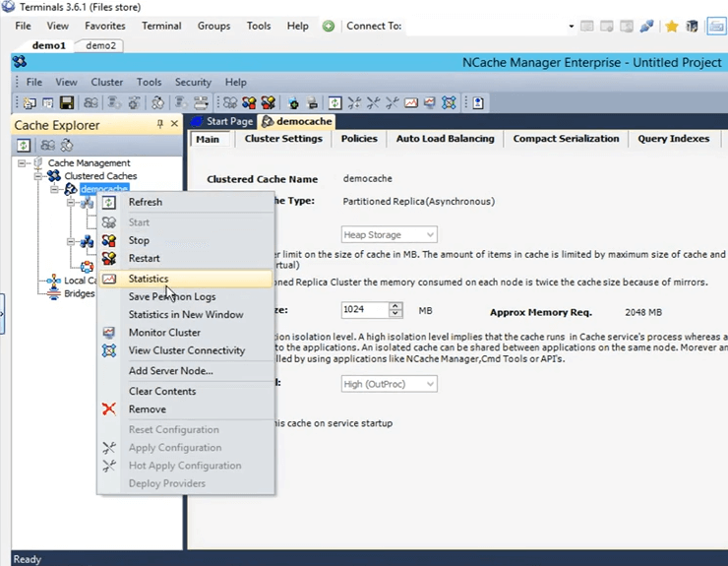Switch to the Policies tab
728x566 pixels.
point(359,139)
